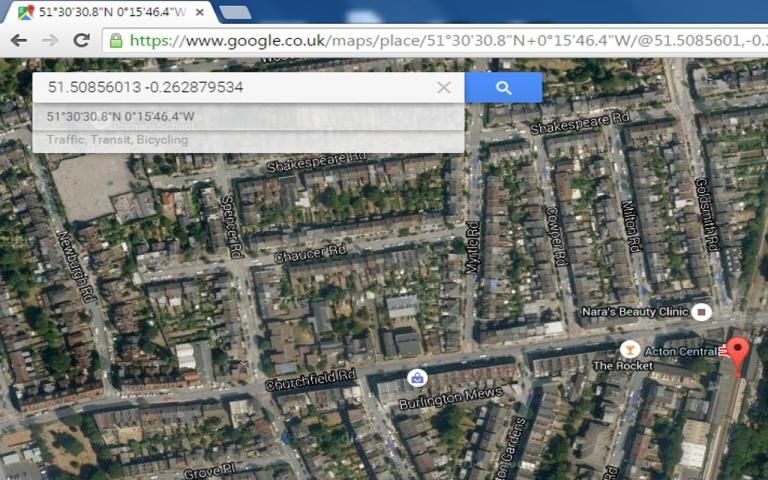Click the browser address bar URL
This screenshot has width=768, height=480.
[440, 41]
